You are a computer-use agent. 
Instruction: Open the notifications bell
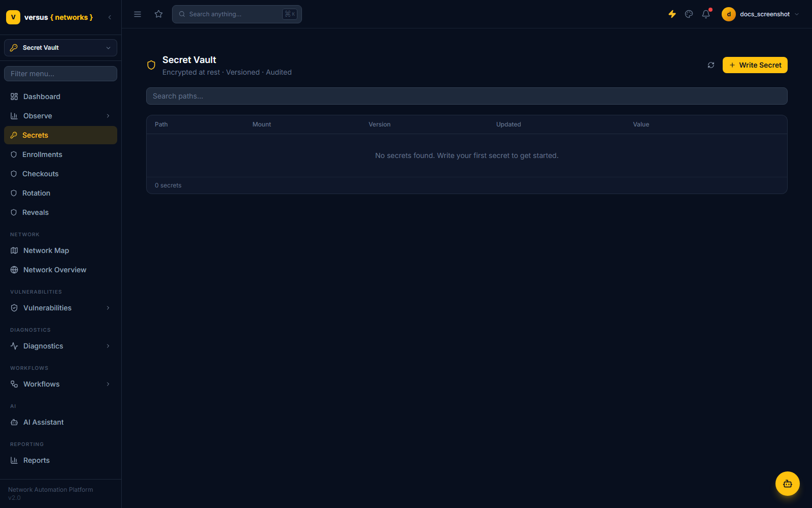pyautogui.click(x=706, y=14)
